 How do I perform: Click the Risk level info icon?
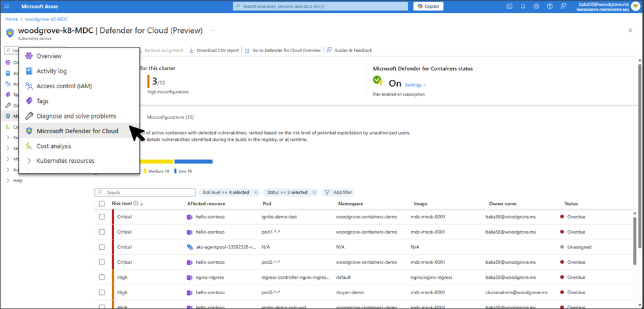point(135,203)
